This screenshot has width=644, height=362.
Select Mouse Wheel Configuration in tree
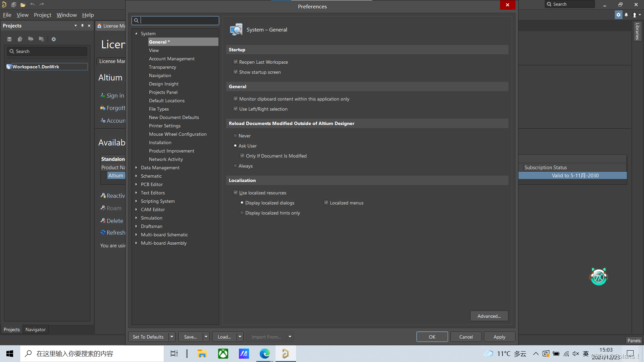pos(178,134)
